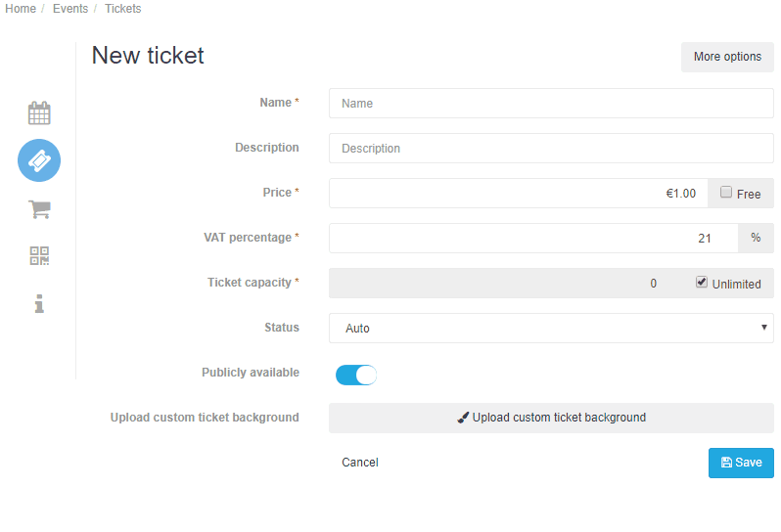The image size is (781, 532).
Task: Open the calendar icon in sidebar
Action: coord(39,113)
